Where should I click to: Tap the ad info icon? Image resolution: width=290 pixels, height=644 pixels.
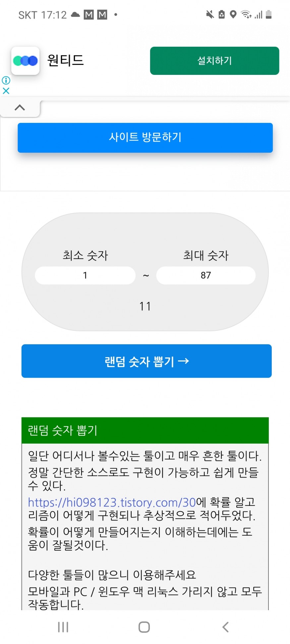coord(6,80)
